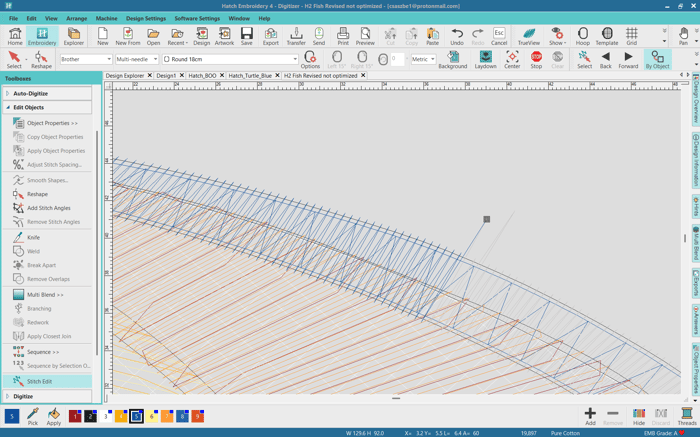700x437 pixels.
Task: Click the Laydown tool
Action: click(485, 59)
